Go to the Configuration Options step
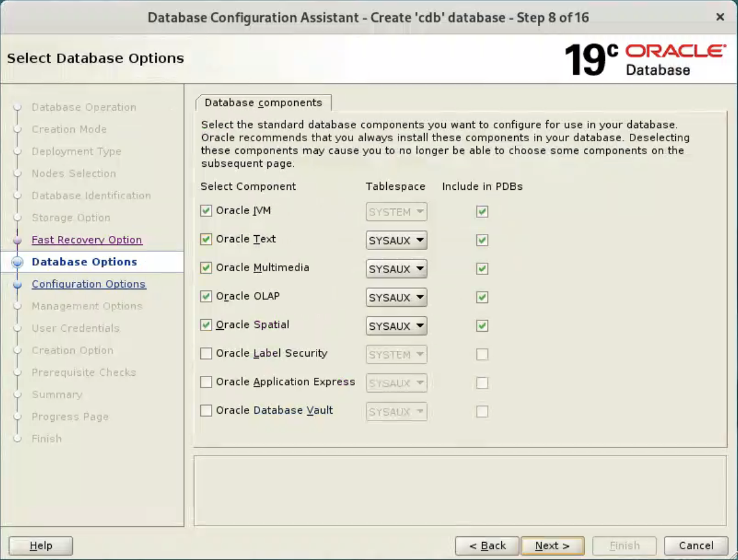 coord(89,284)
